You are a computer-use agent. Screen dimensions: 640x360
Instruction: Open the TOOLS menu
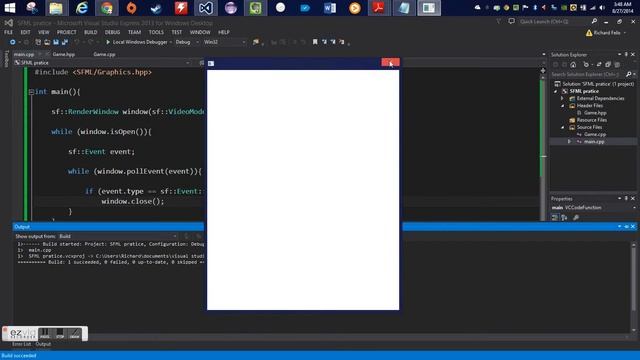(156, 32)
